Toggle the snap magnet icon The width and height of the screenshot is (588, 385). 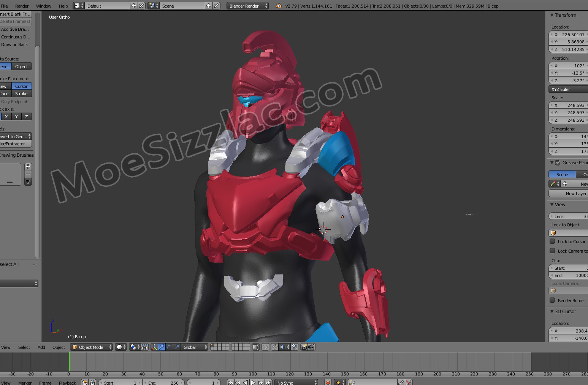[274, 347]
